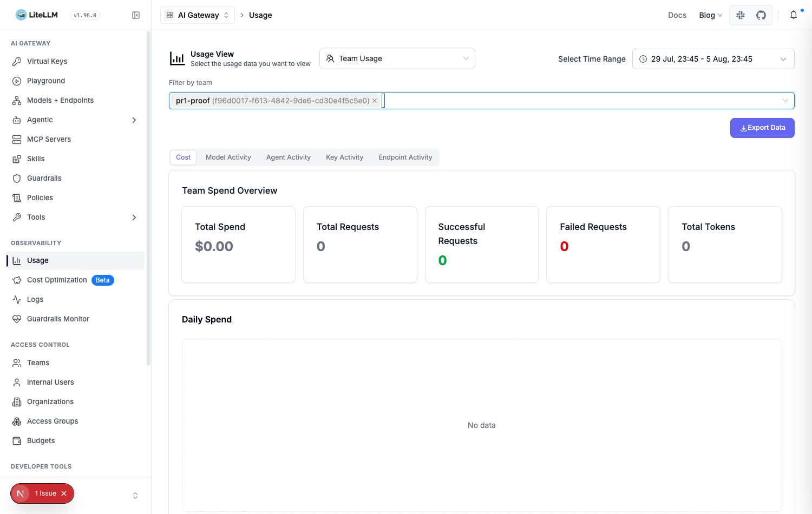Expand the Filter by team dropdown arrow
812x514 pixels.
tap(785, 101)
